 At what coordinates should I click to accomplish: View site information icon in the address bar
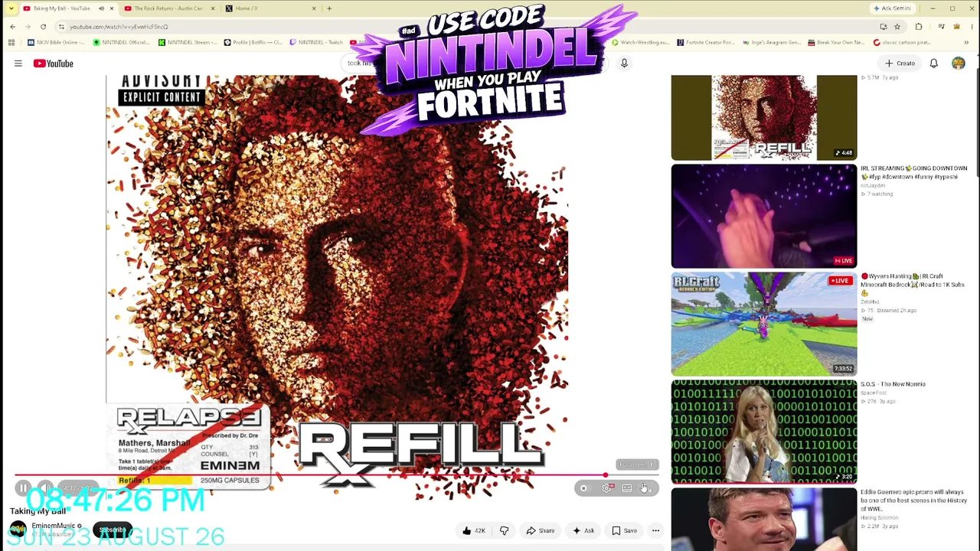coord(61,27)
